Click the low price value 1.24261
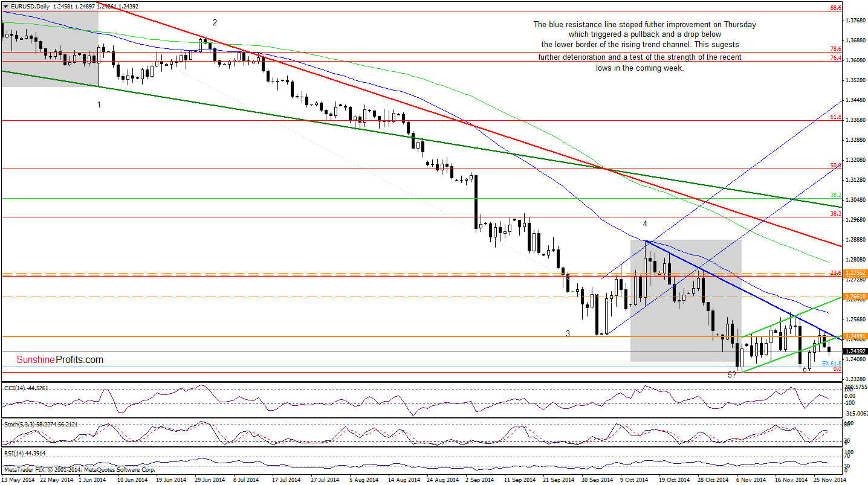This screenshot has width=868, height=485. tap(108, 6)
